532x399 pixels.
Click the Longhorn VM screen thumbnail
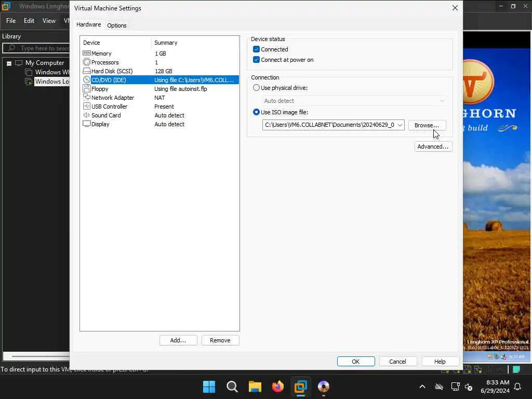[497, 197]
